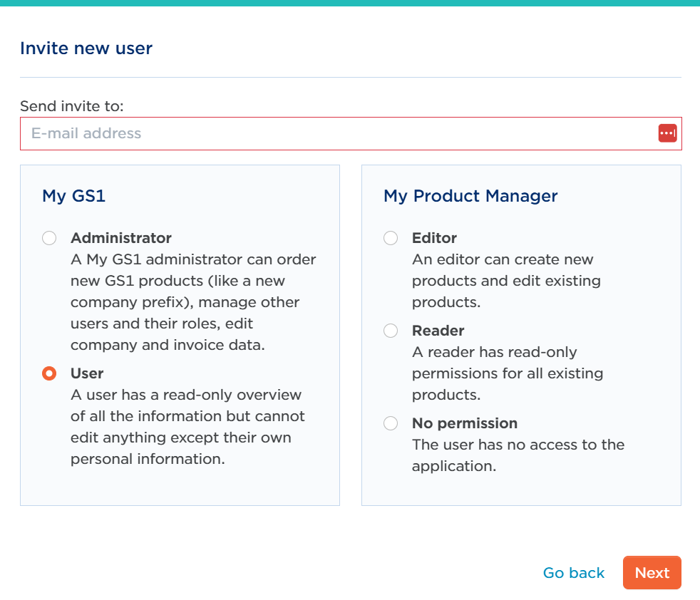Click the 'A My GS1 administrator can order' description

tap(193, 302)
